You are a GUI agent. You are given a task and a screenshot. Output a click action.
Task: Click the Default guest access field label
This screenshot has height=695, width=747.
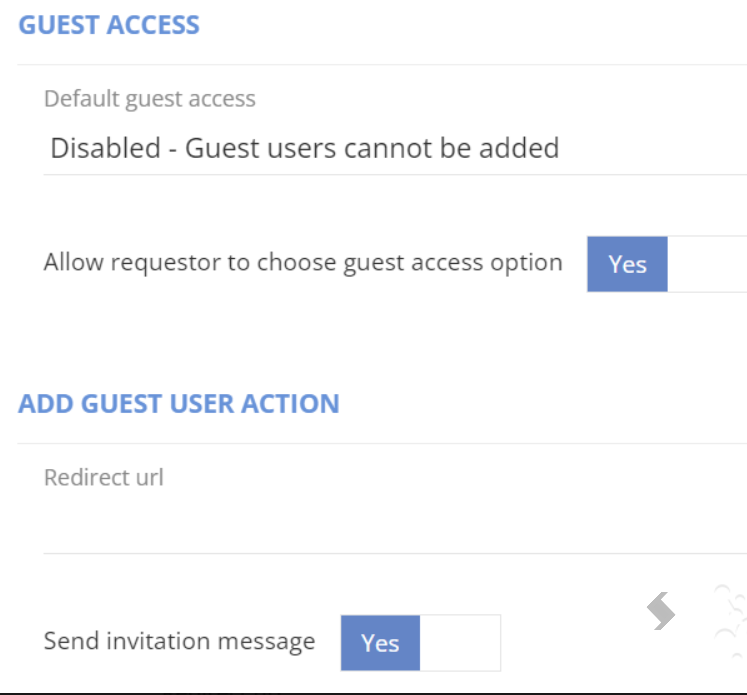[x=150, y=99]
